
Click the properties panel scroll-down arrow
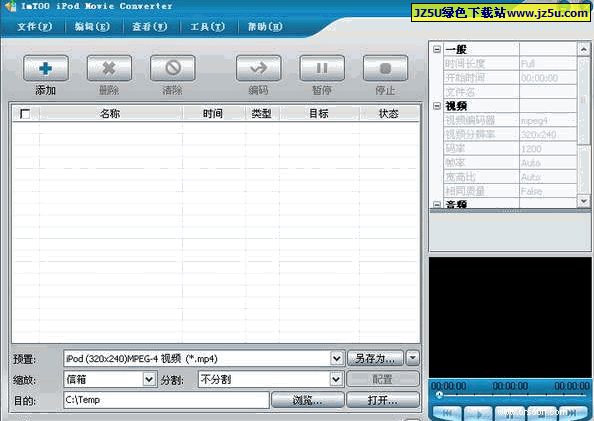(x=583, y=200)
